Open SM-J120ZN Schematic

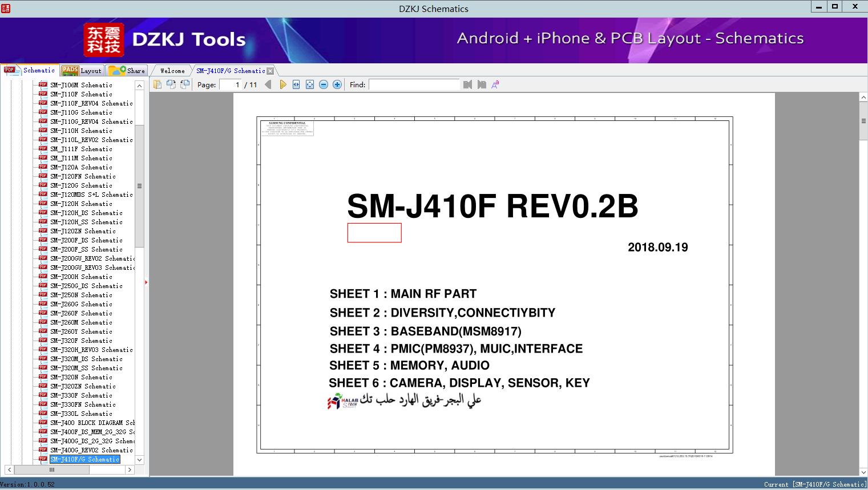pos(83,231)
